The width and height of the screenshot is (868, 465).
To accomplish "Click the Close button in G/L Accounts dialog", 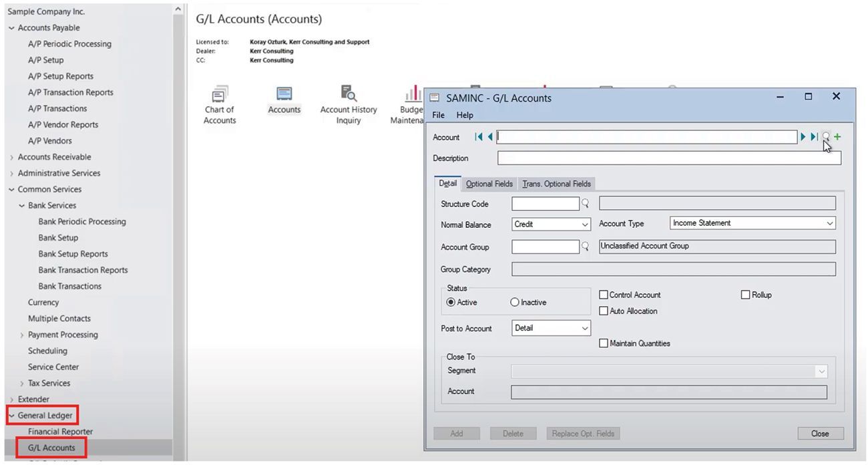I will (x=821, y=434).
